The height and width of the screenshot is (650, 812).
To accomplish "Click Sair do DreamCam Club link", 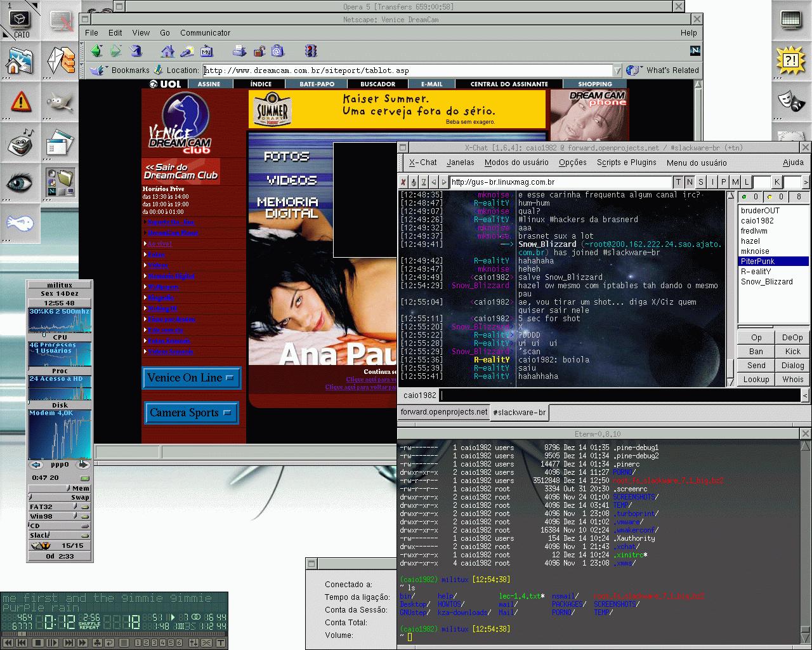I will pos(181,171).
